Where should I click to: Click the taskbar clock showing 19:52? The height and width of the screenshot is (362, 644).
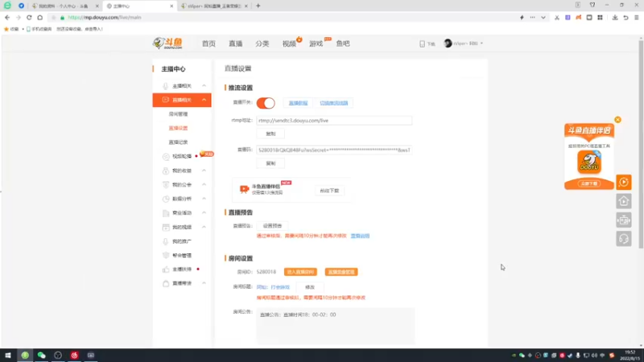[630, 355]
